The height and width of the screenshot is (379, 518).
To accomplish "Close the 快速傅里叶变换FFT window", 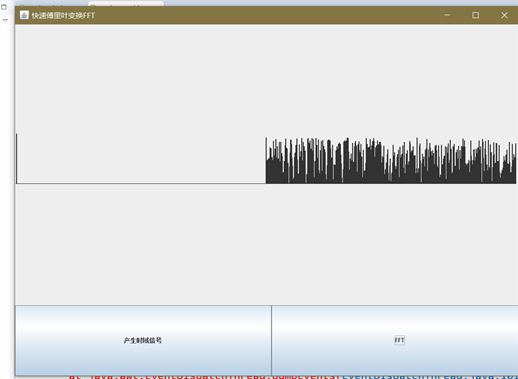I will (504, 15).
